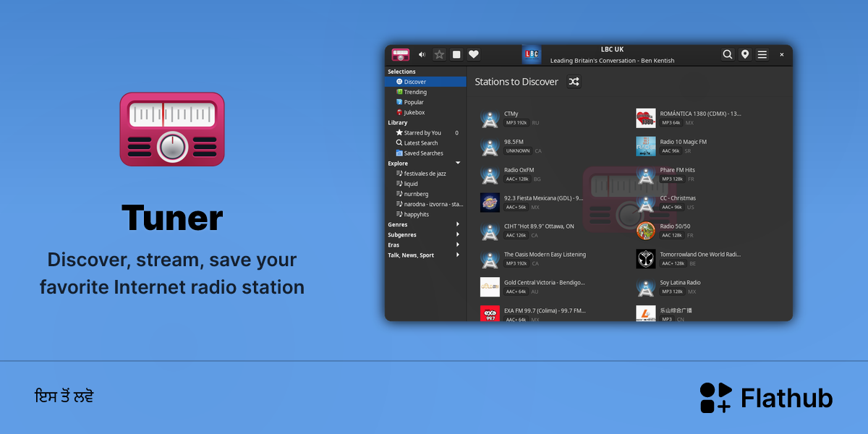868x434 pixels.
Task: Star the current LBC UK station
Action: tap(439, 54)
